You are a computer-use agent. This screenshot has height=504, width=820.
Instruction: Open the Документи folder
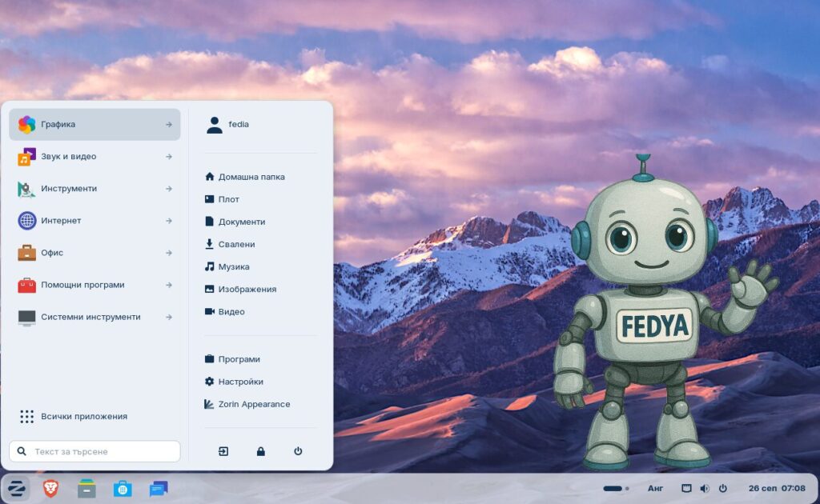click(241, 222)
